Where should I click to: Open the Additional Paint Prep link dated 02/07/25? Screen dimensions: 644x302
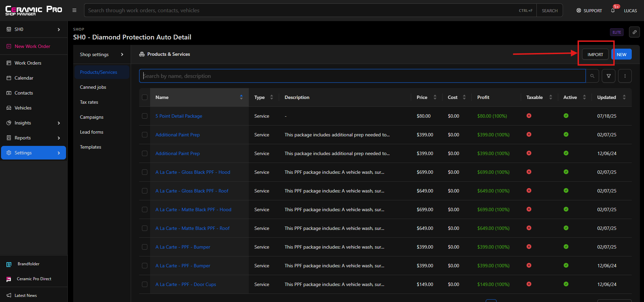[x=177, y=135]
